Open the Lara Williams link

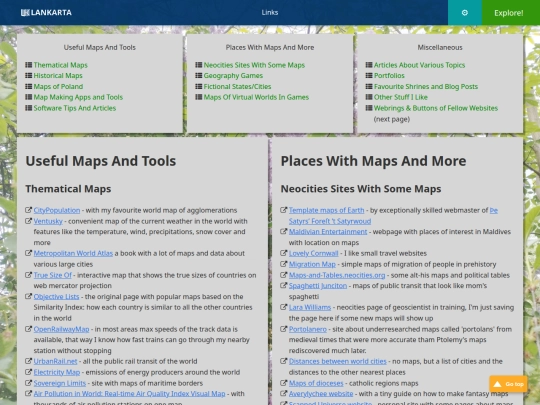(x=310, y=307)
